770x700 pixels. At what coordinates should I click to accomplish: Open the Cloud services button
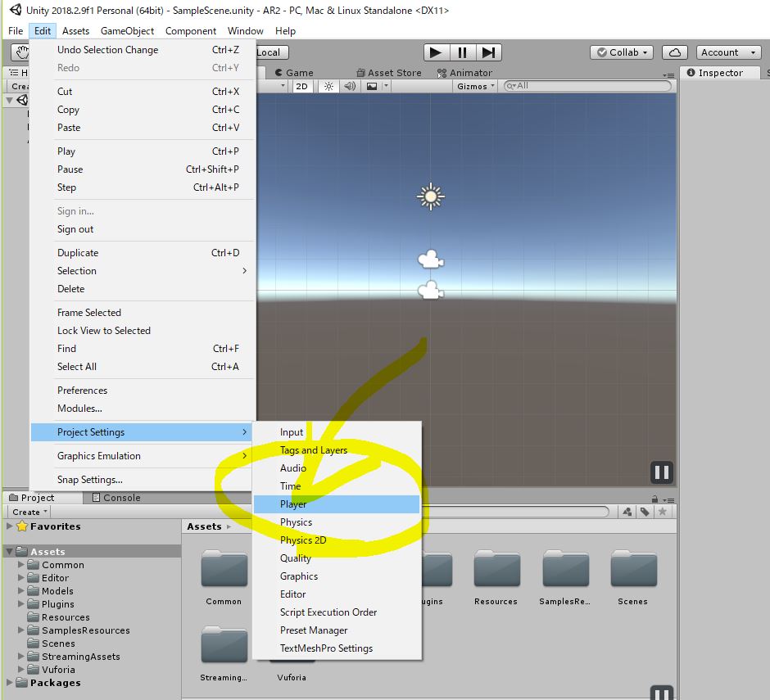(675, 52)
